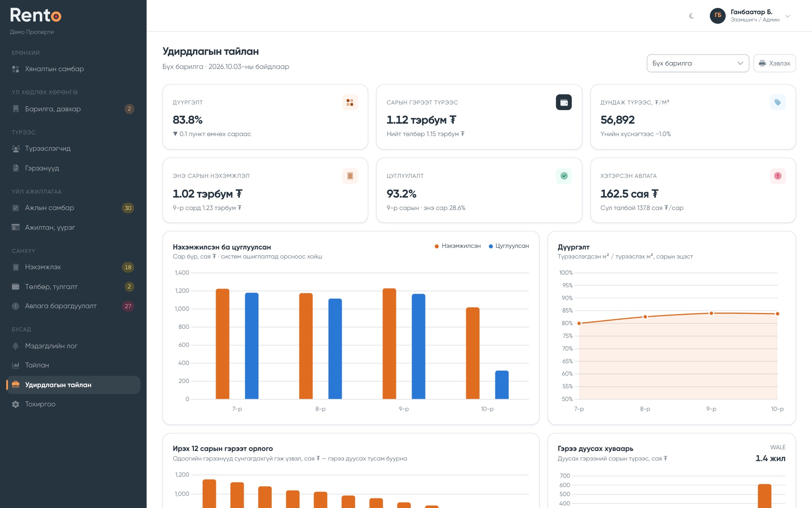
Task: Click the Ирэх 12 сарын гэрээт орлого heading
Action: [x=223, y=449]
